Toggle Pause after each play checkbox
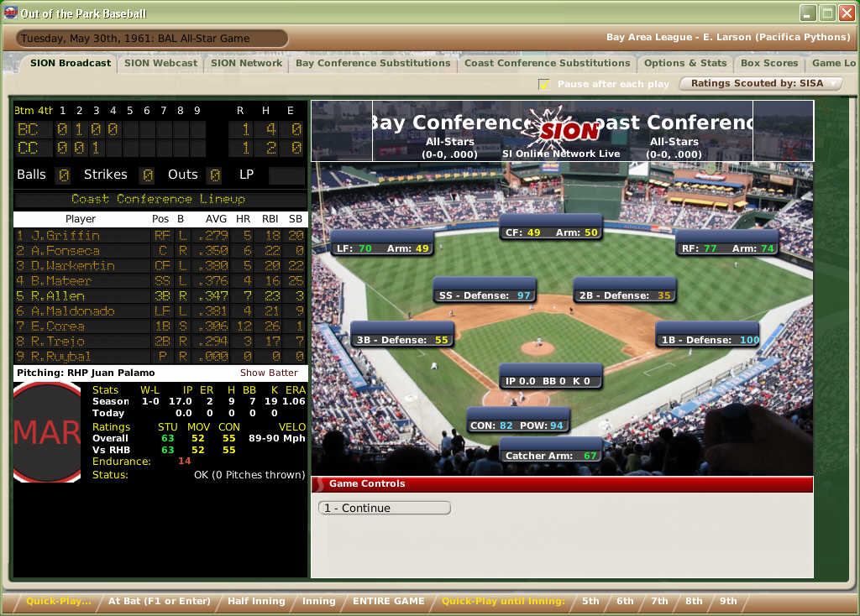This screenshot has width=860, height=616. pyautogui.click(x=543, y=84)
